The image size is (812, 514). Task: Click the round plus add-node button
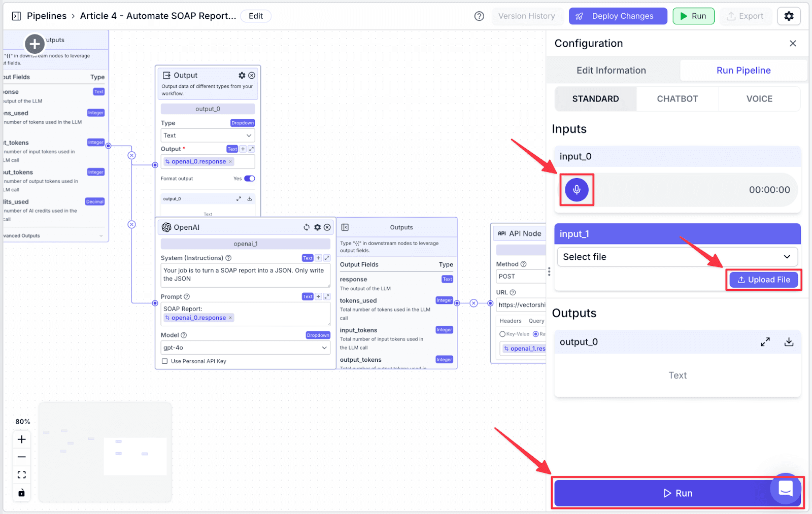(35, 44)
